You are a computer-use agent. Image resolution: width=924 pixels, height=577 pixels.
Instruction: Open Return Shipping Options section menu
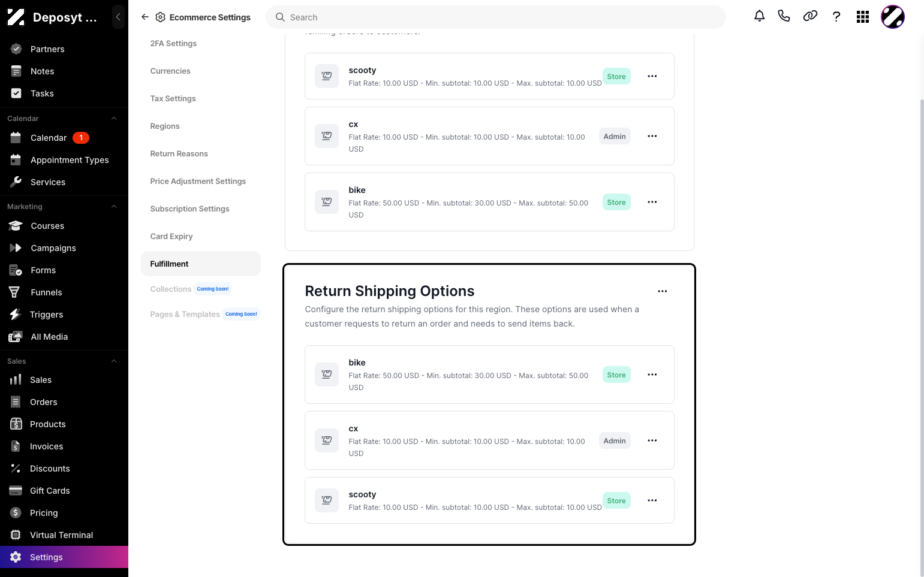pos(663,291)
